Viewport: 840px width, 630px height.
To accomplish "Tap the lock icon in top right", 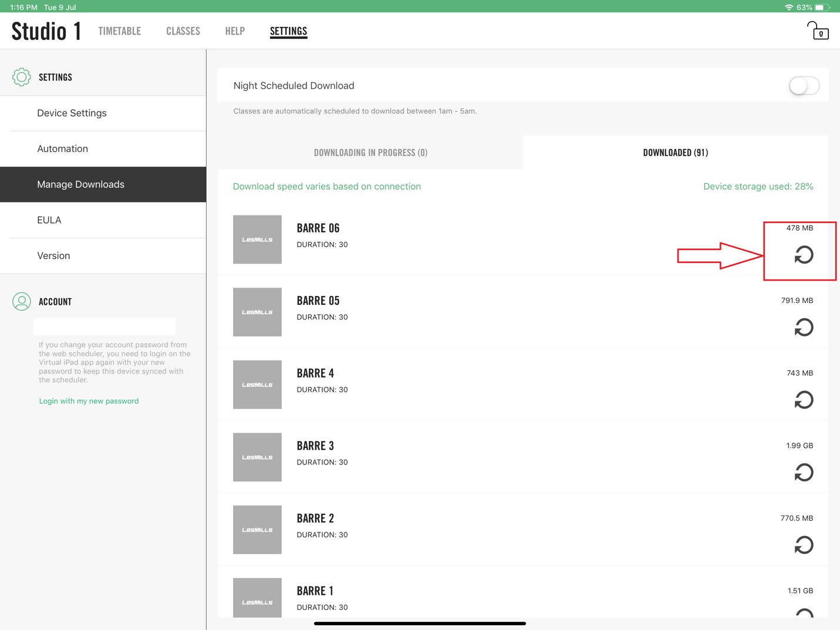I will point(817,31).
